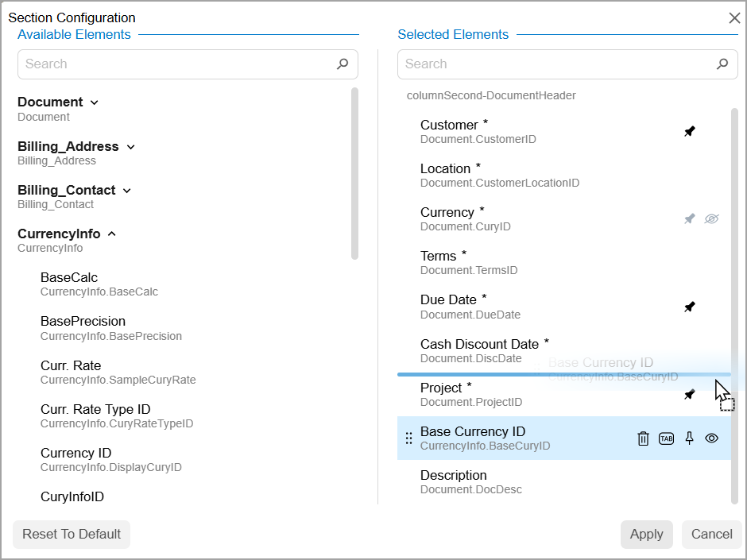Toggle visibility of Base Currency ID
The height and width of the screenshot is (560, 747).
pos(711,438)
